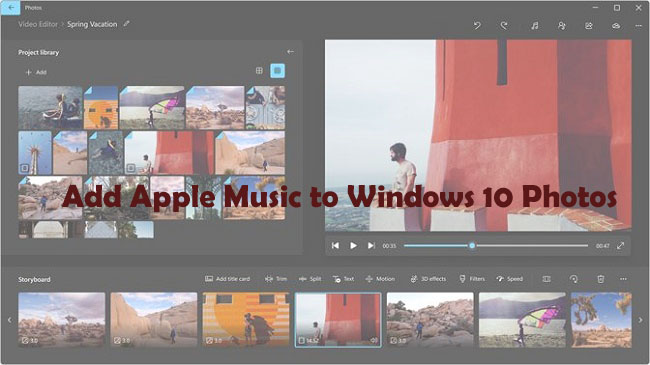Switch library to medium thumbnail view
This screenshot has height=365, width=650.
[277, 71]
